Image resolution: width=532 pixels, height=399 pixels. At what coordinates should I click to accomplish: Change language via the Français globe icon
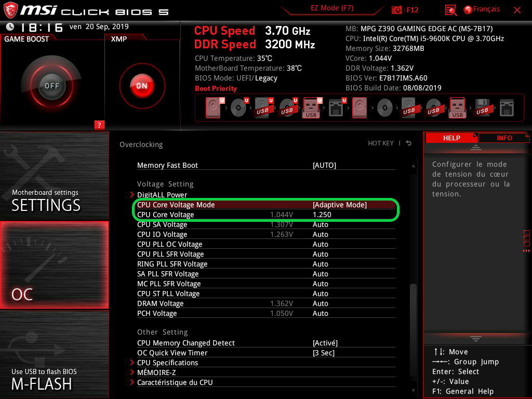point(468,10)
